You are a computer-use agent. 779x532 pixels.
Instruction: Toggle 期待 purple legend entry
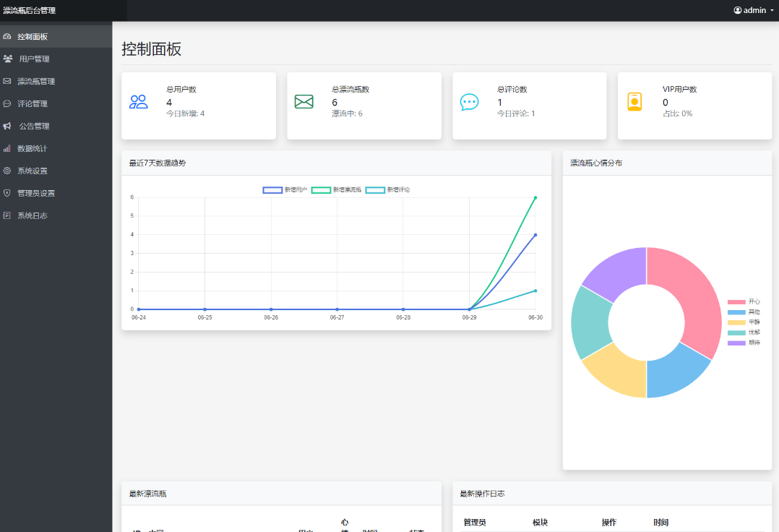click(x=744, y=343)
